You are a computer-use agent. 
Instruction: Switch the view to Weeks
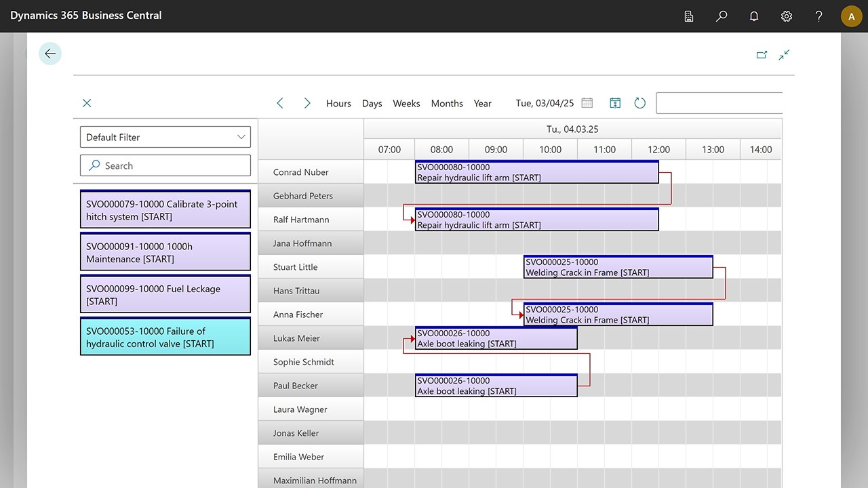[x=406, y=104]
